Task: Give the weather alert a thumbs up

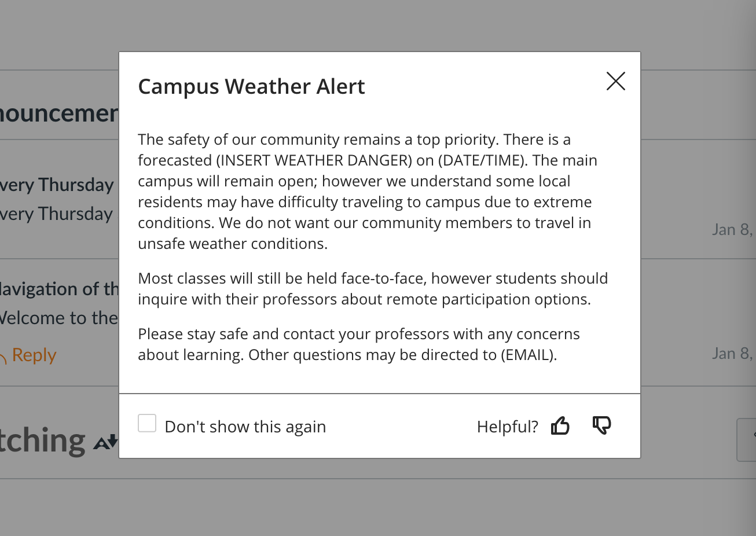Action: tap(560, 425)
